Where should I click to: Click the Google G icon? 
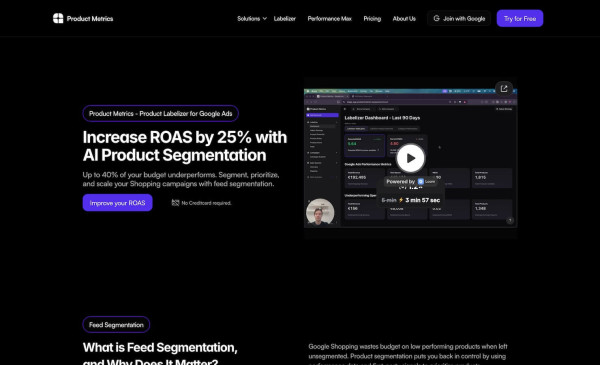[x=436, y=18]
